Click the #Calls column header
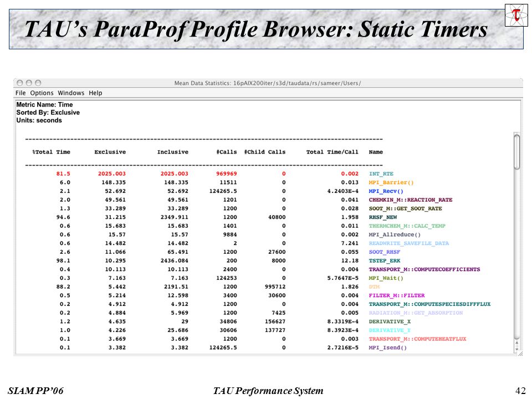The width and height of the screenshot is (532, 399). [227, 152]
